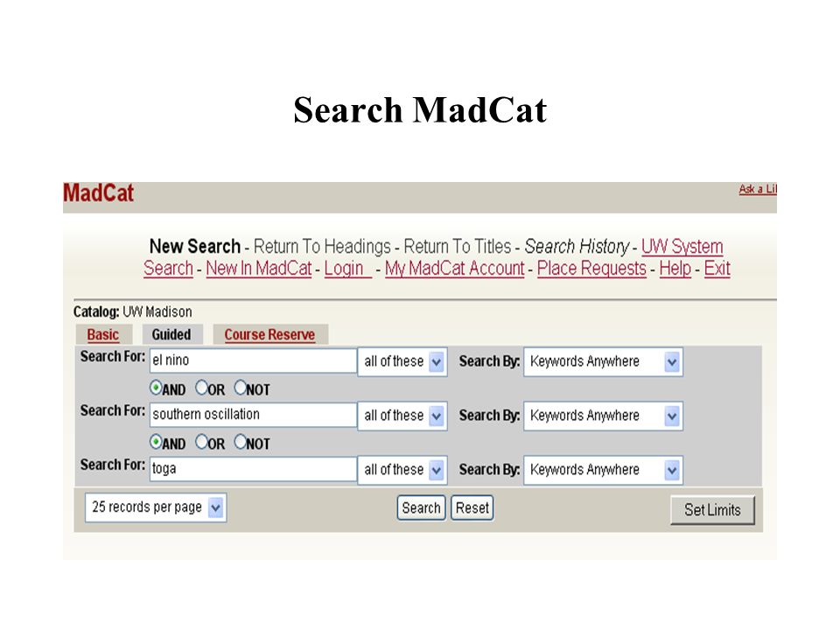Open 'all of these' dropdown for southern oscillation
840x630 pixels.
tap(402, 416)
